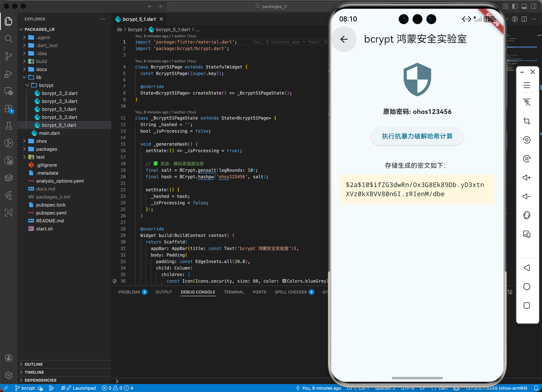Screen dimensions: 542x392
Task: Click emulator screenshot crop icon
Action: click(x=527, y=121)
